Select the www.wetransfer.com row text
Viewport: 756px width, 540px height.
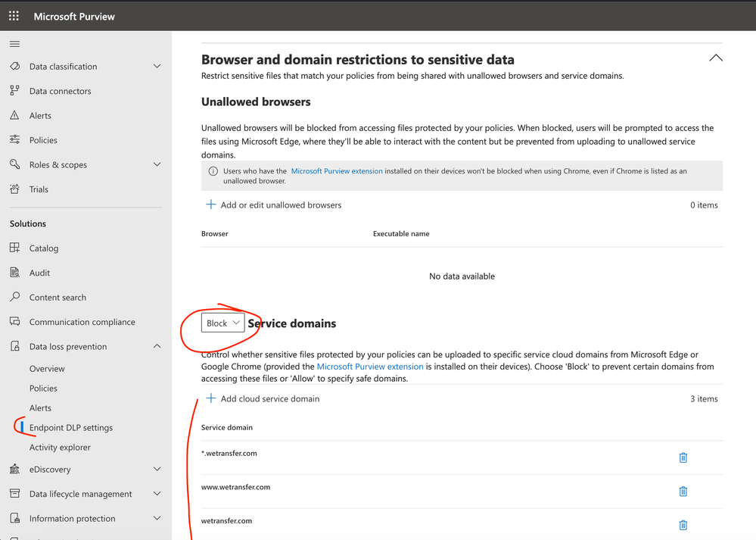click(x=236, y=487)
